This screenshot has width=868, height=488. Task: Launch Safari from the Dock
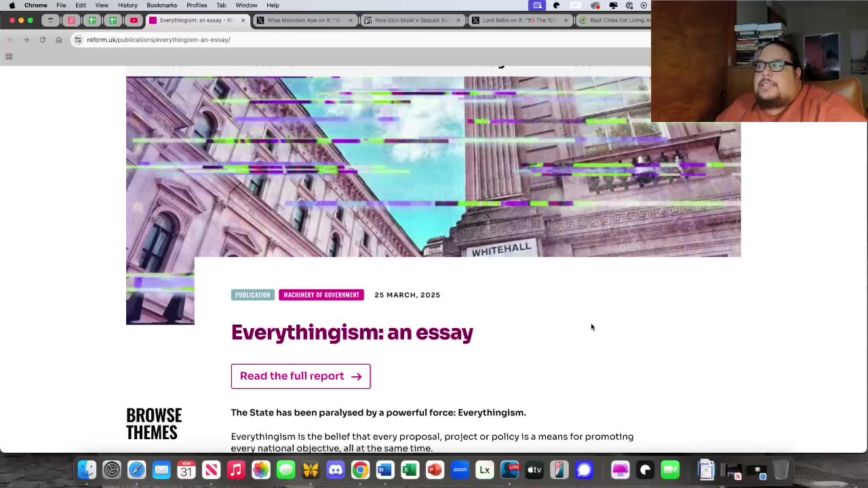(136, 470)
